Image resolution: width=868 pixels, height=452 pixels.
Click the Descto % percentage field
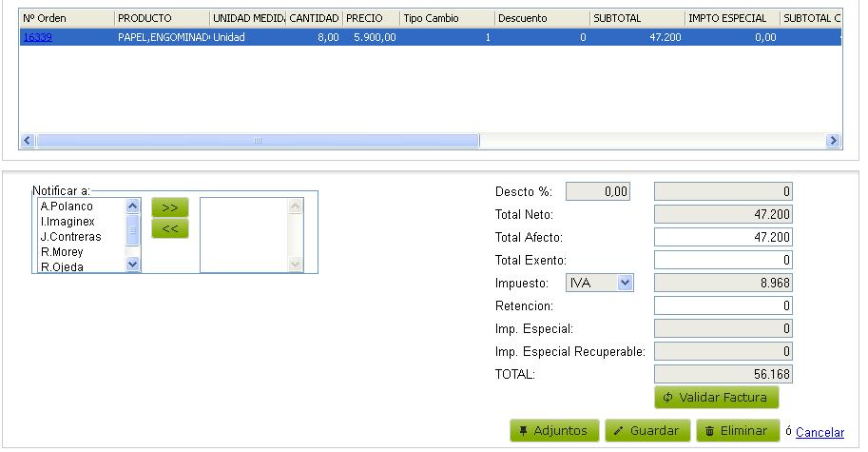598,191
